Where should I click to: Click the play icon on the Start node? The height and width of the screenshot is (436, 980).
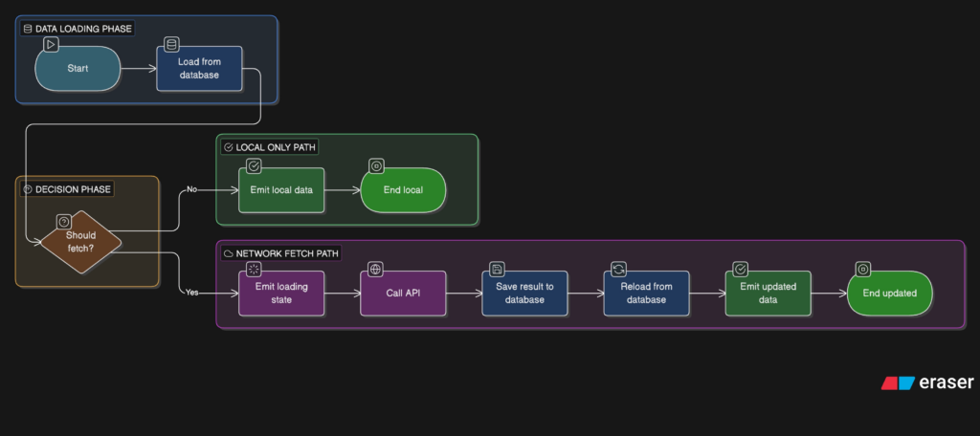51,44
